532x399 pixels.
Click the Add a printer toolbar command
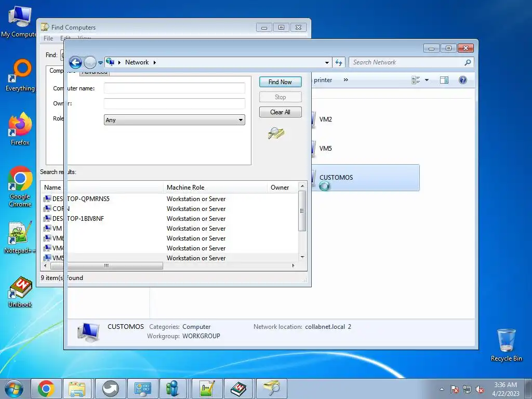tap(322, 80)
